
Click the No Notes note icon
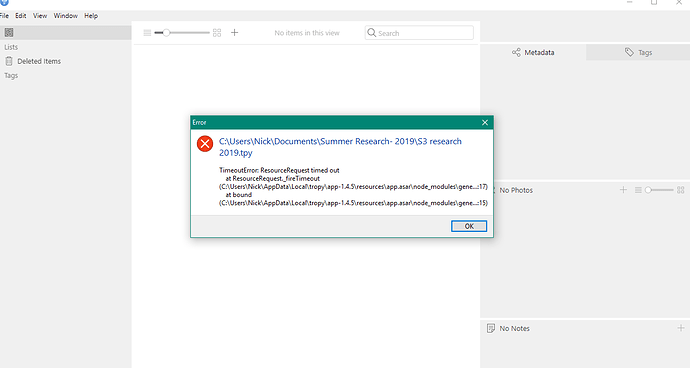click(491, 328)
